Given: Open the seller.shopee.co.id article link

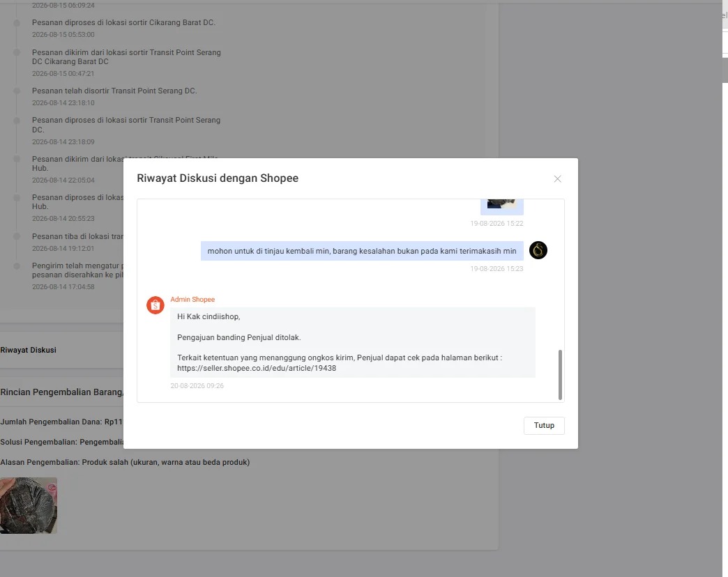Looking at the screenshot, I should (257, 368).
